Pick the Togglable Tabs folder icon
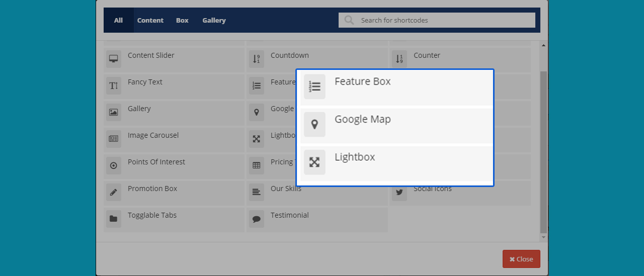Screen dimensions: 644x276 114,219
